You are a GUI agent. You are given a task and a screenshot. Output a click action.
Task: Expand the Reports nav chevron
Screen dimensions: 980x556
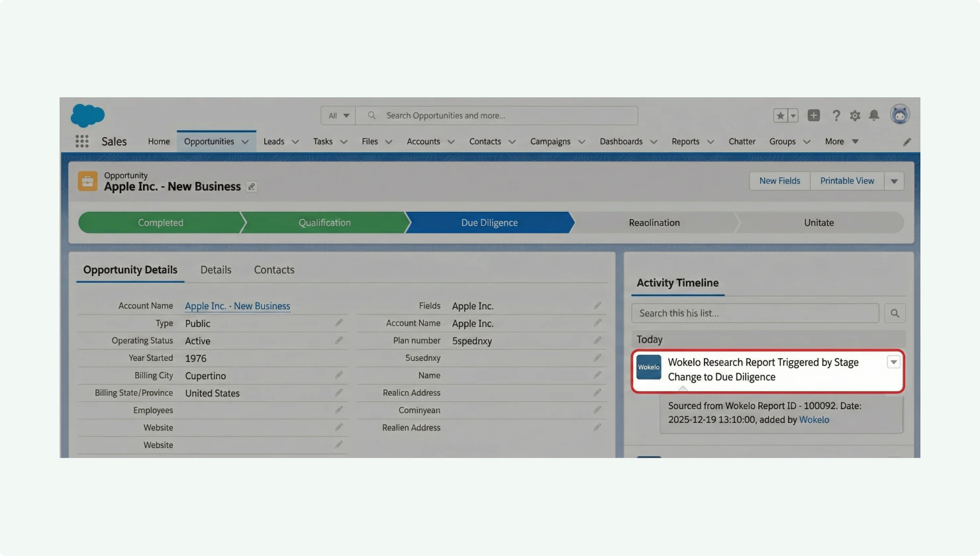click(710, 142)
